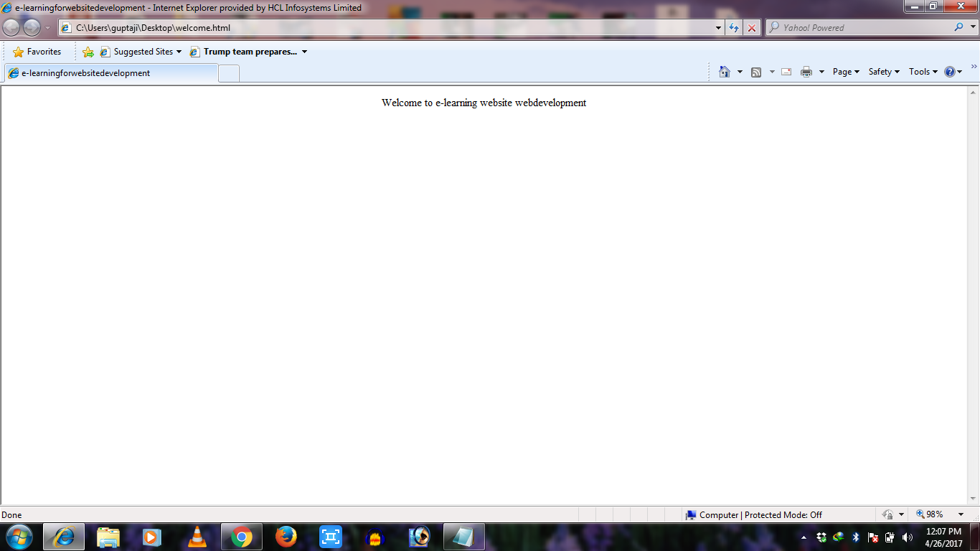Image resolution: width=980 pixels, height=551 pixels.
Task: Open the Page dropdown menu
Action: (844, 72)
